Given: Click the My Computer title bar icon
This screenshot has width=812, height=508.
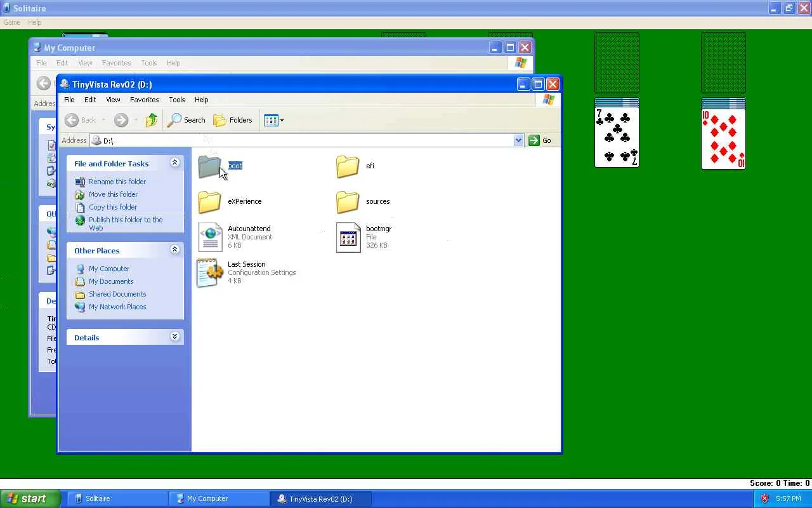Looking at the screenshot, I should (x=37, y=48).
